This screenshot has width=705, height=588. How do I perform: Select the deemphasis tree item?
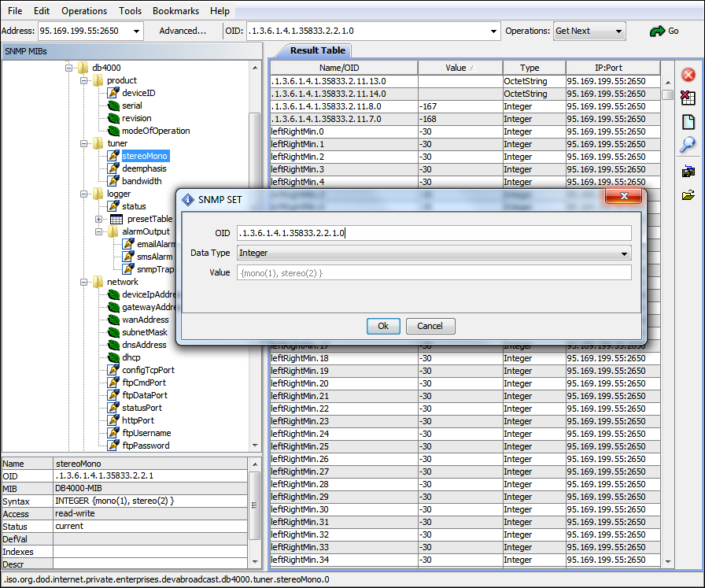tap(144, 168)
